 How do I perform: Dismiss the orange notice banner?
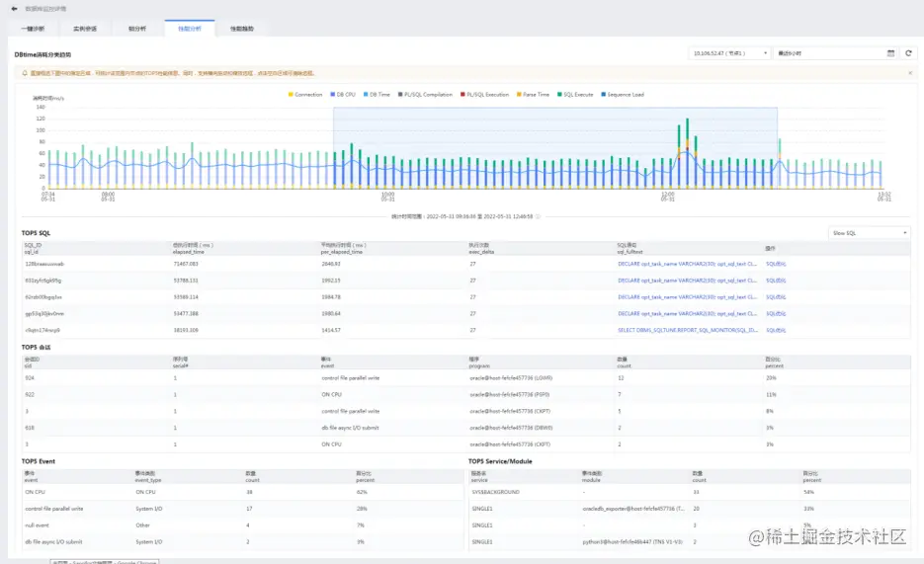pyautogui.click(x=910, y=73)
